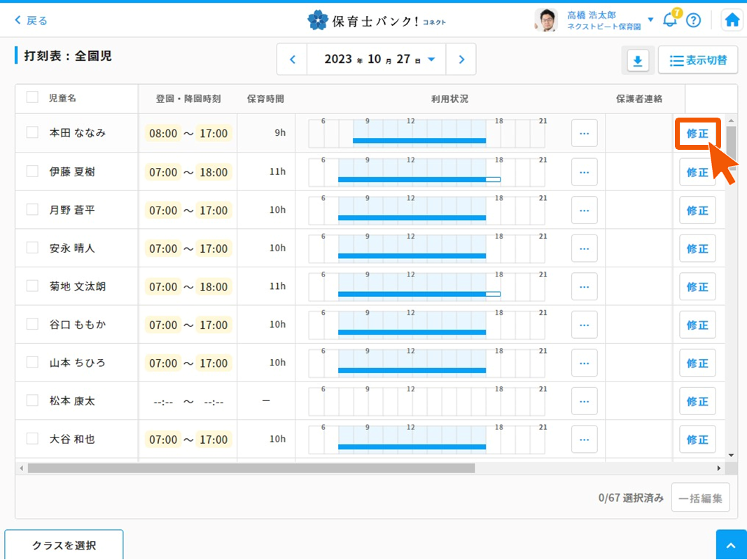Open the date picker dropdown

coord(431,59)
